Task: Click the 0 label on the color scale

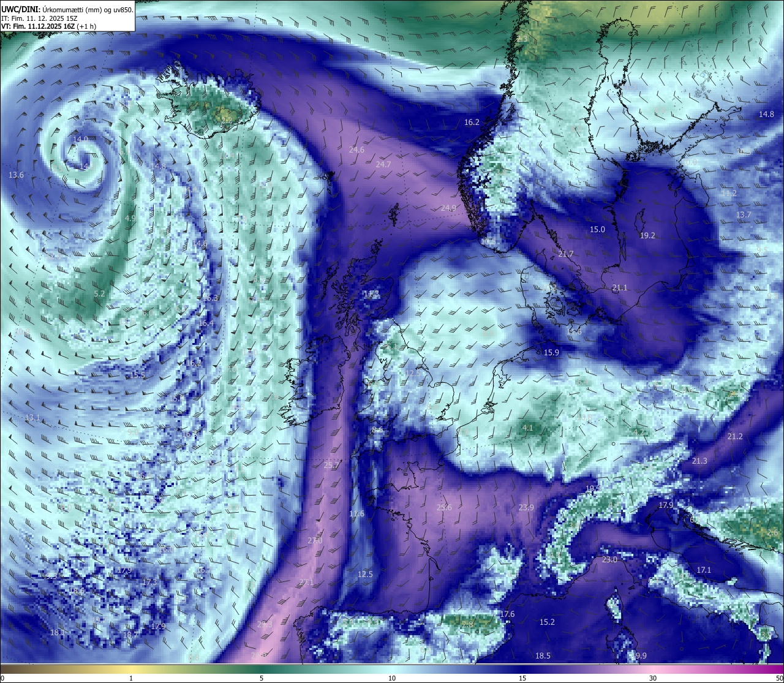Action: click(x=2, y=678)
